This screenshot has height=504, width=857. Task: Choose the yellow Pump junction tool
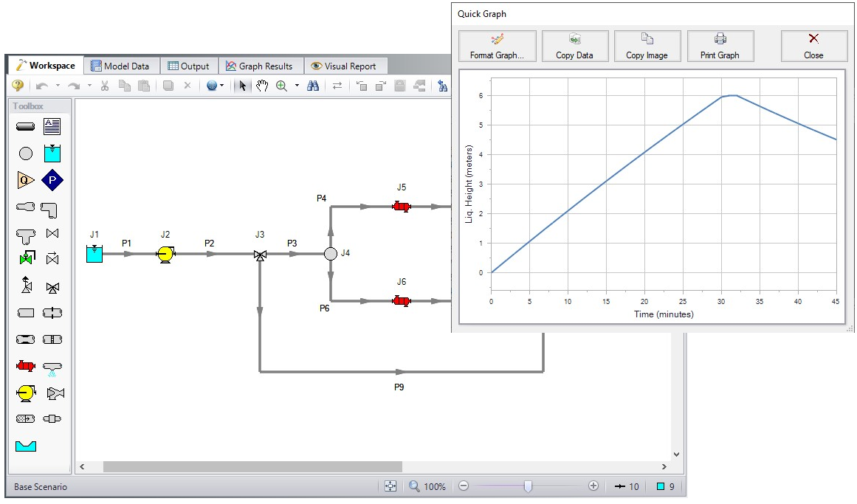tap(25, 393)
